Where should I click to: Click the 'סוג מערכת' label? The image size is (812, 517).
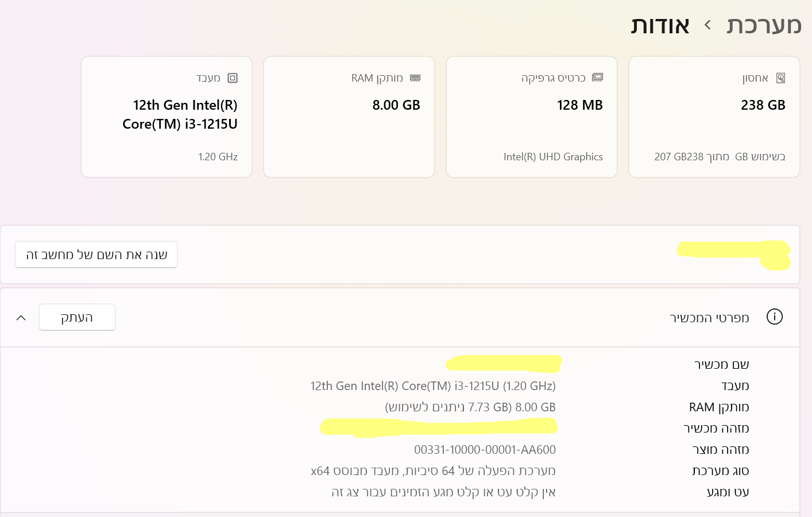click(720, 471)
